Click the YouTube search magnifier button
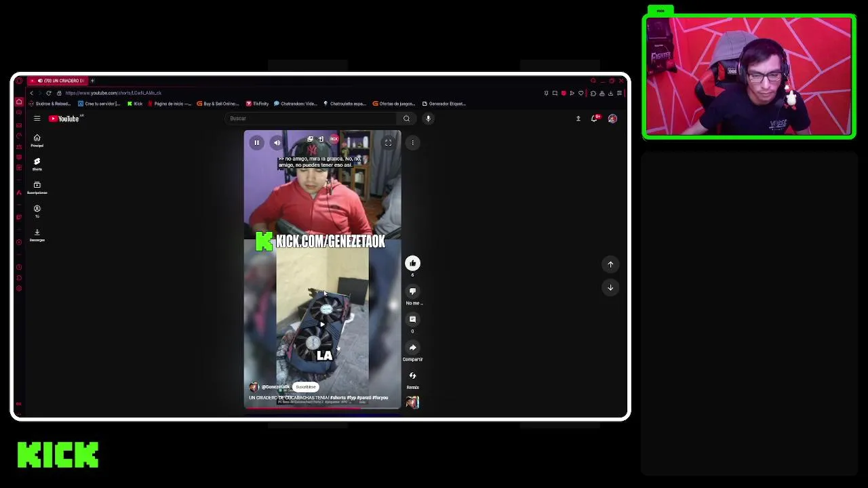 [x=406, y=119]
